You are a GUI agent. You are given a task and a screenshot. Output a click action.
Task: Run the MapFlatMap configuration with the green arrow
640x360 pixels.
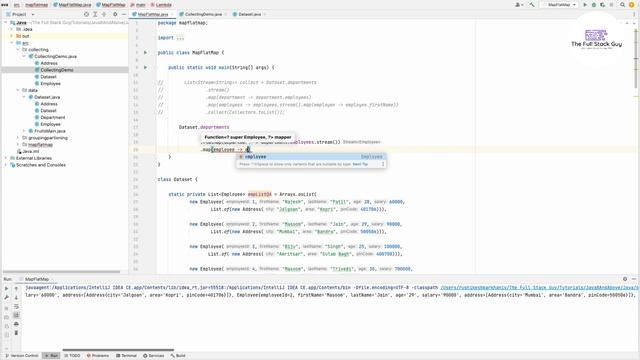tap(585, 5)
